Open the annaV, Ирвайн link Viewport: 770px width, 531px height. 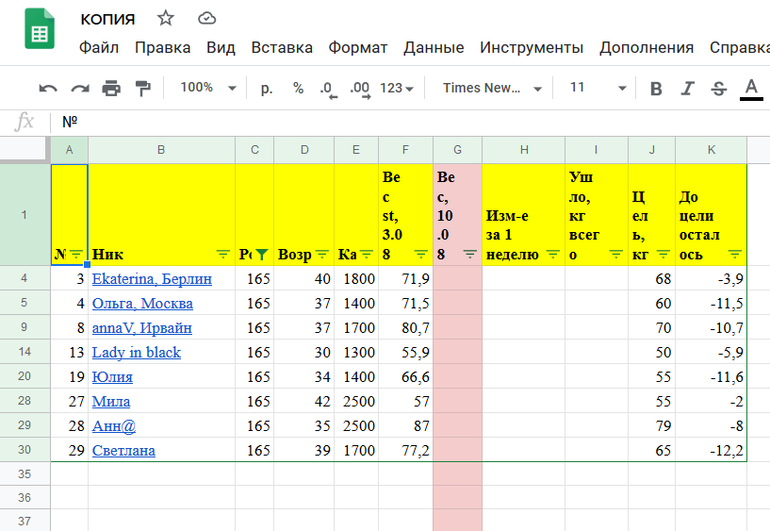pyautogui.click(x=142, y=328)
